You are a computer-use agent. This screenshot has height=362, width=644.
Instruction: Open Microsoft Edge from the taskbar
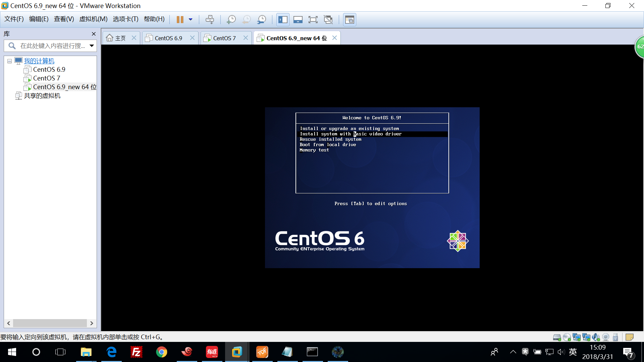[x=111, y=352]
